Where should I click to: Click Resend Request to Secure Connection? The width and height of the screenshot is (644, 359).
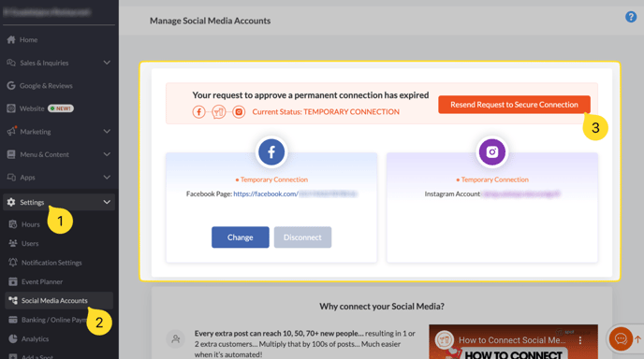click(514, 105)
